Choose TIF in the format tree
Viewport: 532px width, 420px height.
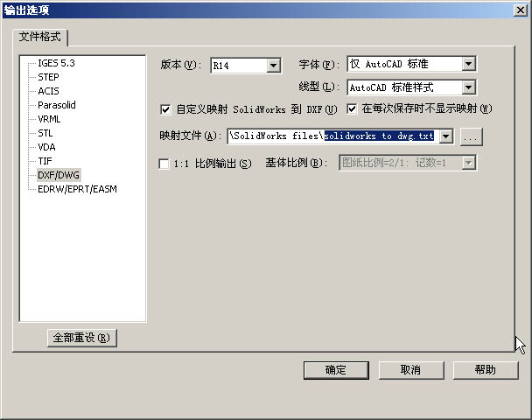point(45,161)
